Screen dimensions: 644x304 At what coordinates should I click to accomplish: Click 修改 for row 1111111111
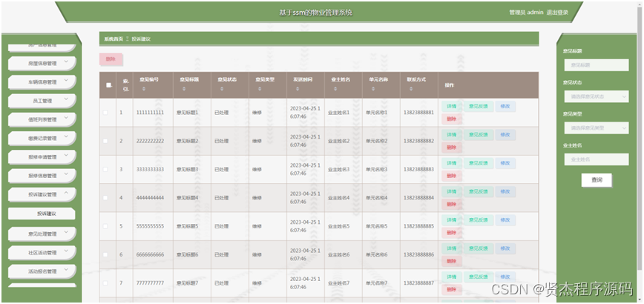[x=505, y=106]
